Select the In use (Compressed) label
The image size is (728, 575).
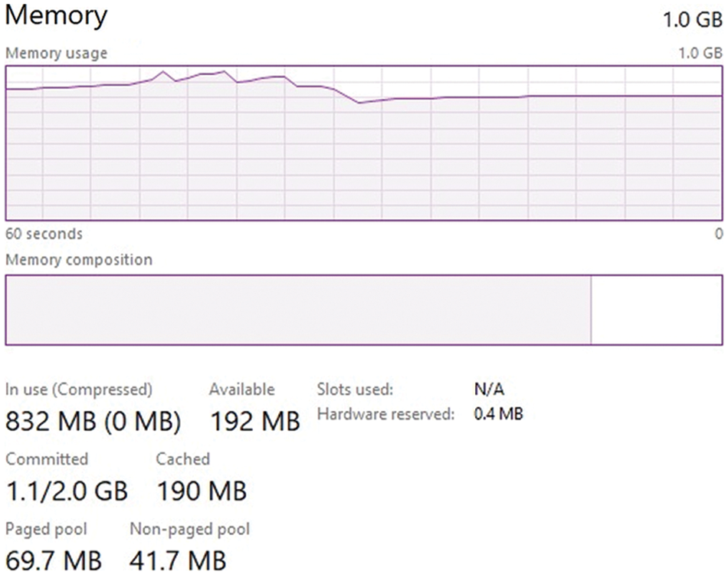click(79, 389)
